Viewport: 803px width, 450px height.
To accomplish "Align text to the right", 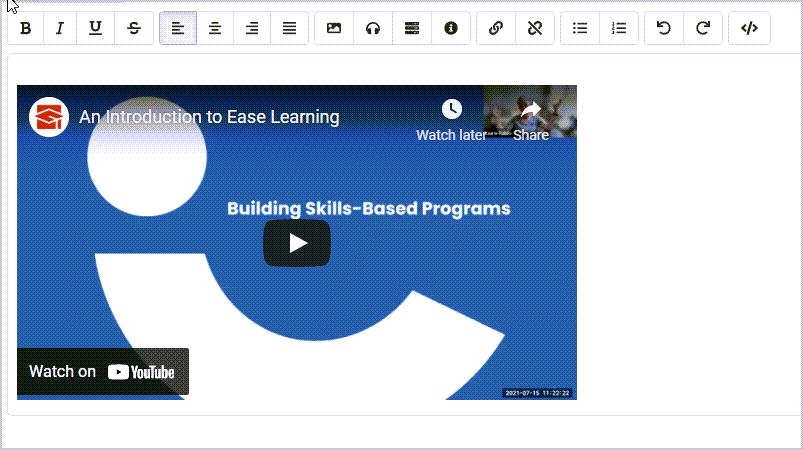I will pos(252,28).
